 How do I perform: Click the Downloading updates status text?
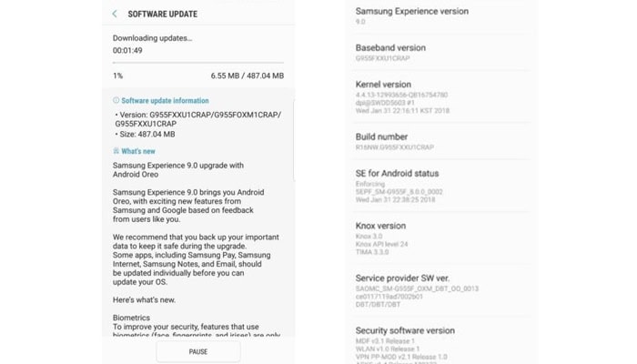pos(152,38)
